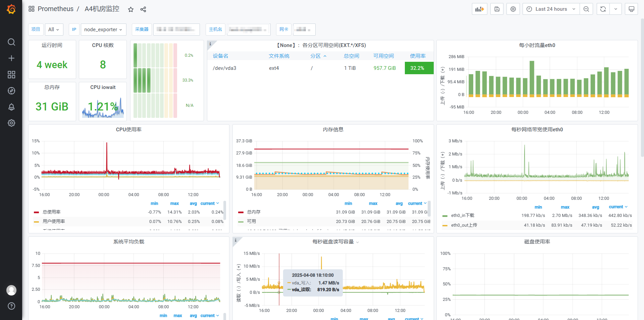The image size is (644, 320).
Task: Click the 32.2% usage cell
Action: (419, 68)
